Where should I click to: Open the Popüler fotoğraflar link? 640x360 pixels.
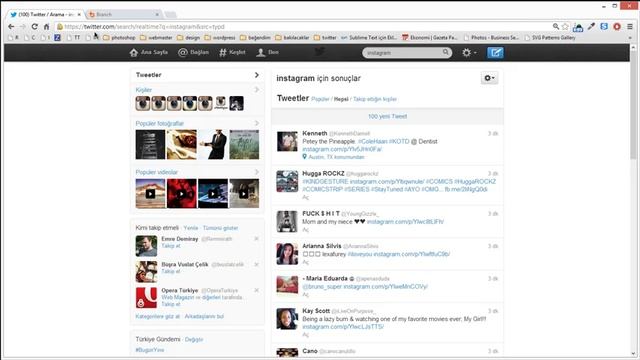(x=160, y=123)
